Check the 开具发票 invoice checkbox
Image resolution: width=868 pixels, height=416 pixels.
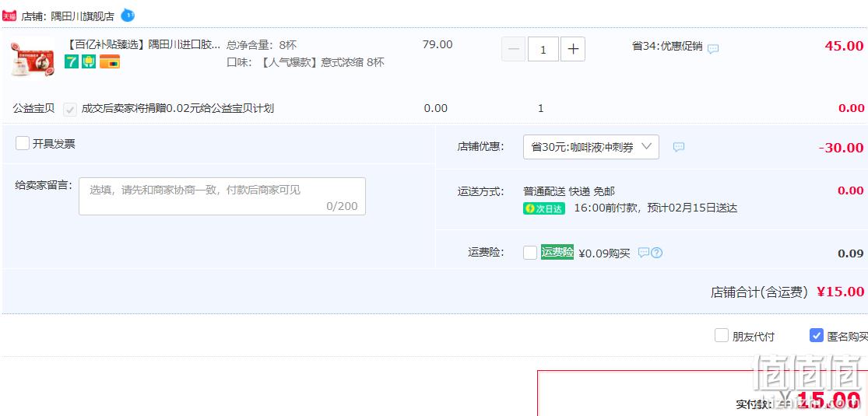(x=22, y=144)
